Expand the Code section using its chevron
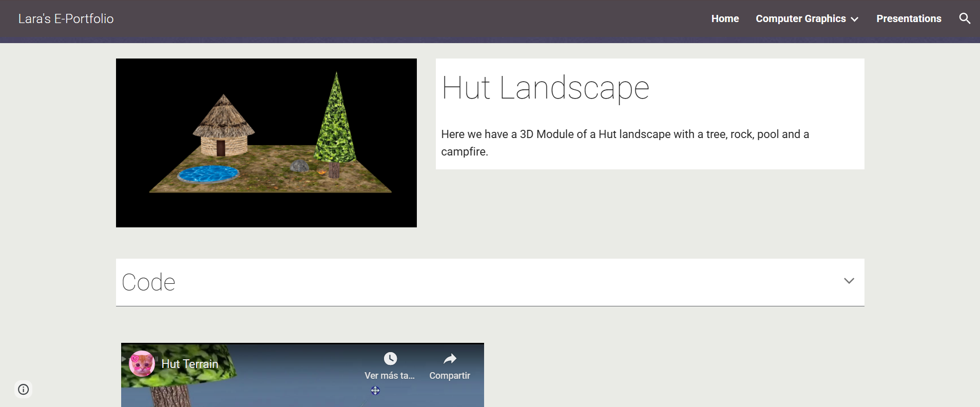 click(x=849, y=281)
